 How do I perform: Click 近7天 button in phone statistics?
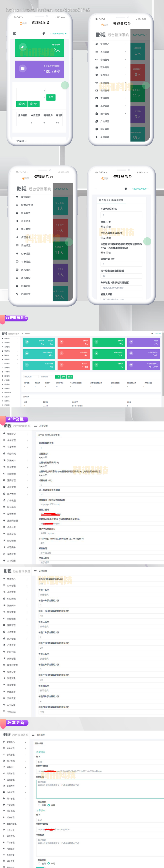pyautogui.click(x=22, y=104)
